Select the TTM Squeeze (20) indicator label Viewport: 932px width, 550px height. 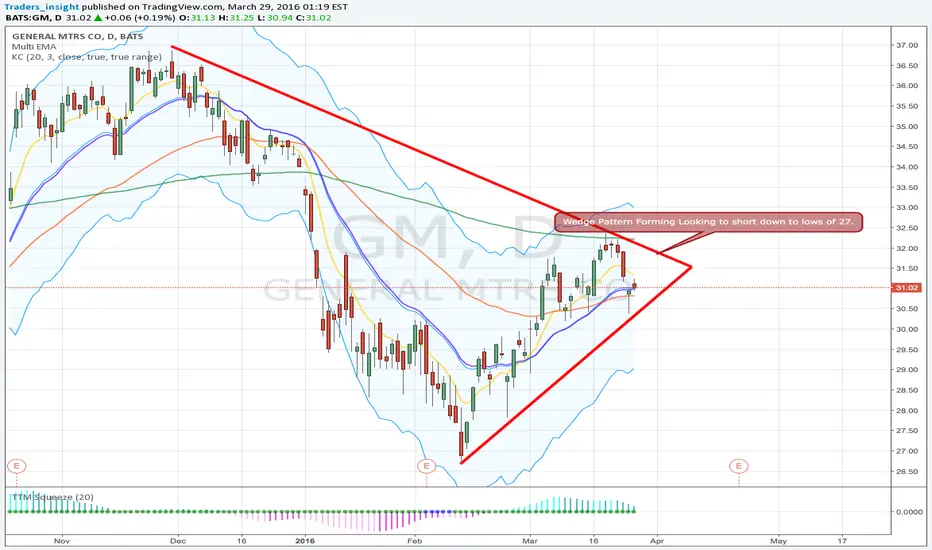pos(51,497)
